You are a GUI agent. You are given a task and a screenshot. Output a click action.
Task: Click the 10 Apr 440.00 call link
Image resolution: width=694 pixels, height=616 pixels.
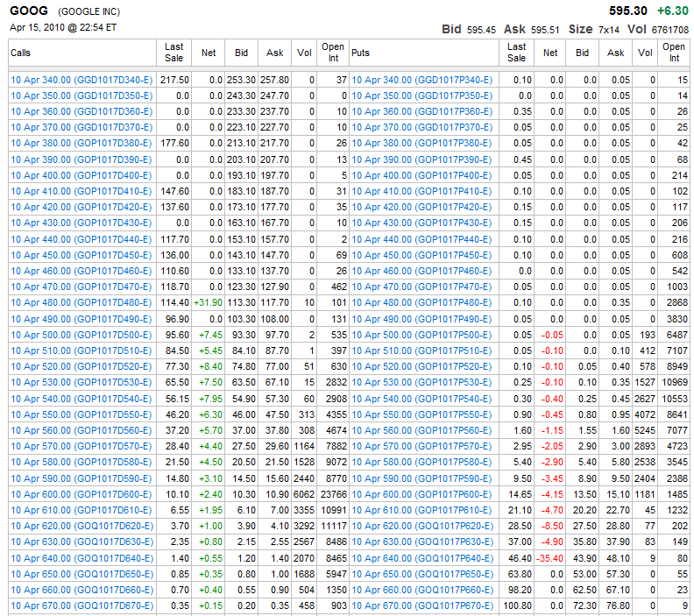(81, 239)
